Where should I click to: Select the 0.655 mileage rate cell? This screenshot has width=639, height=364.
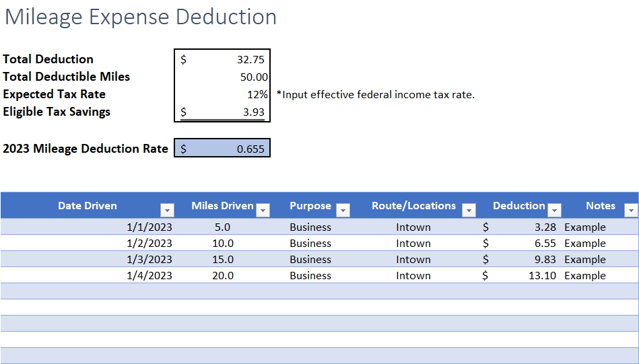[222, 148]
